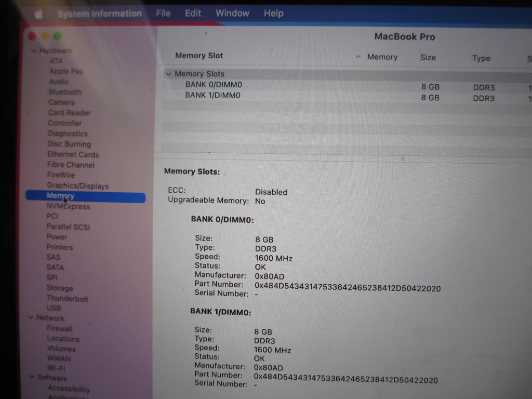Click the Upgradeable Memory No value
The width and height of the screenshot is (532, 399).
[260, 201]
